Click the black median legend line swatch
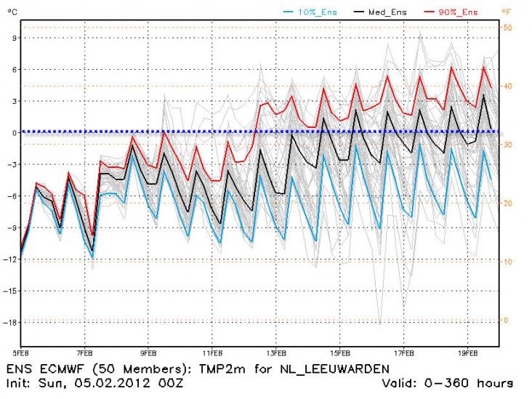This screenshot has height=399, width=532. (x=358, y=12)
